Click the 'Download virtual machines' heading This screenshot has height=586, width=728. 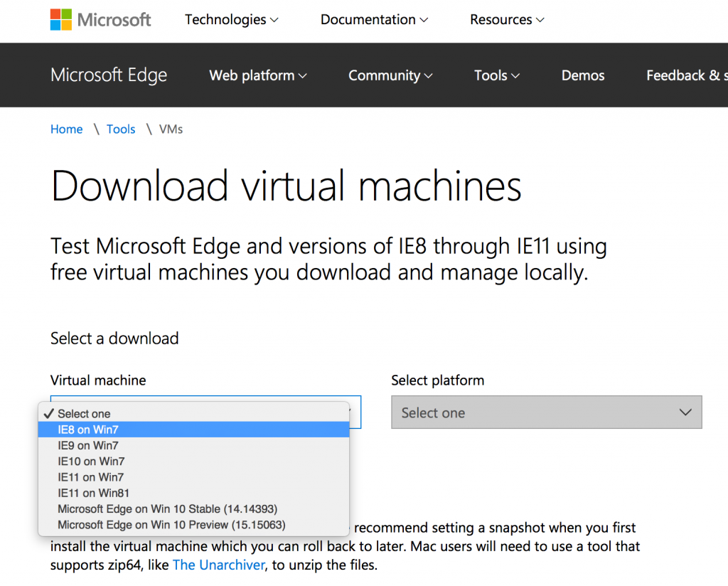pyautogui.click(x=287, y=186)
